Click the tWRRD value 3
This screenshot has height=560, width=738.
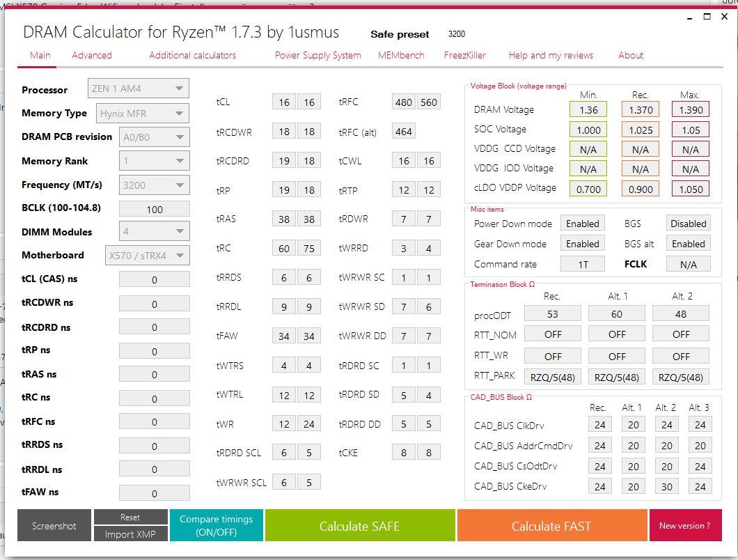coord(403,248)
